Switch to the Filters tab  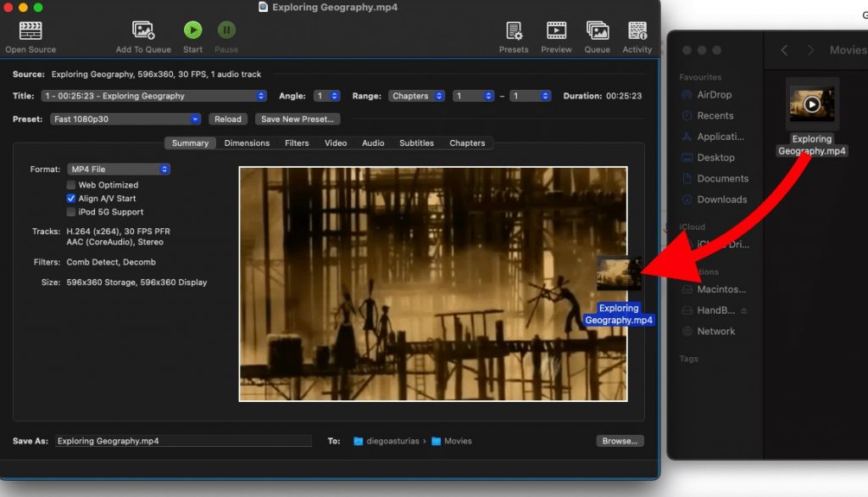[297, 143]
